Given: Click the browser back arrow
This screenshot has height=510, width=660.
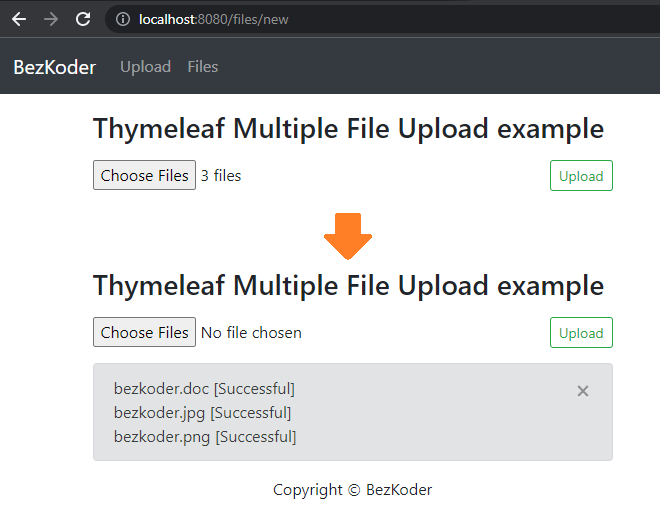Looking at the screenshot, I should click(x=19, y=19).
